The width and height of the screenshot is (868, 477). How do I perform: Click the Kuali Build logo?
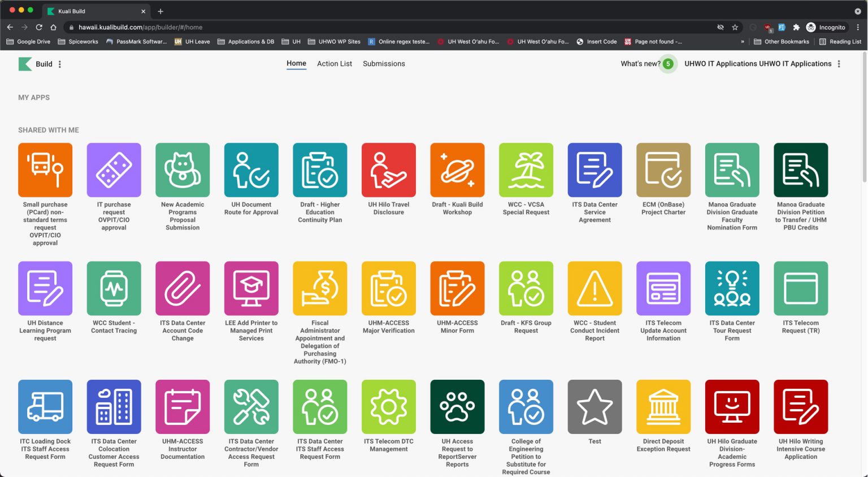pos(25,64)
